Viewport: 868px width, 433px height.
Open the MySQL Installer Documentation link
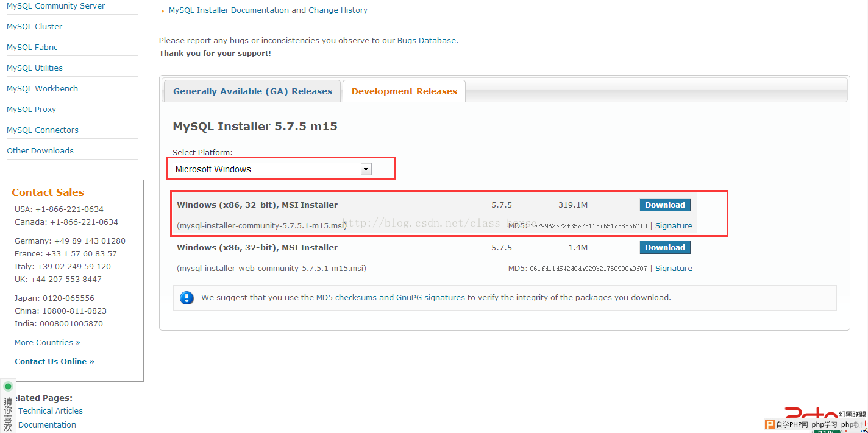pos(229,10)
